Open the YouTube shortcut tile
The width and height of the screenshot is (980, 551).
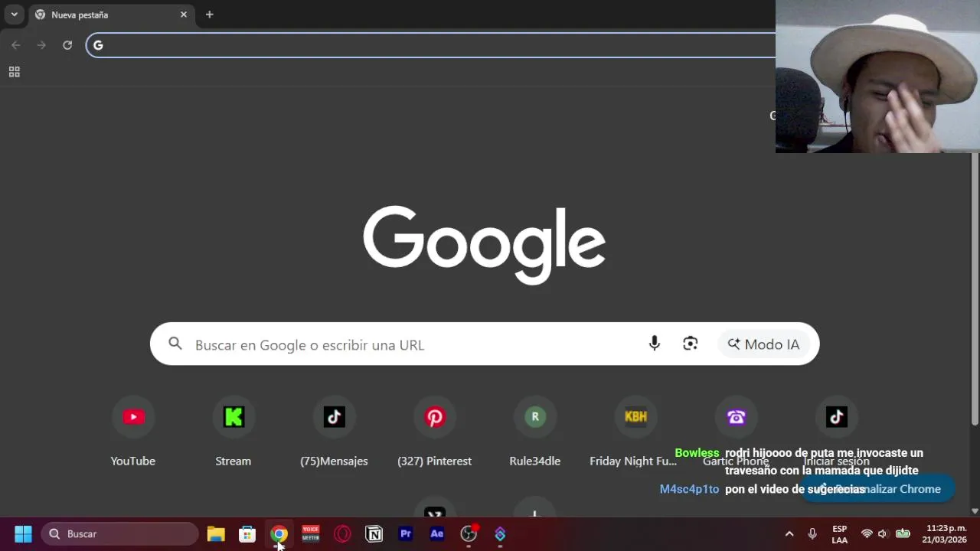(x=133, y=432)
